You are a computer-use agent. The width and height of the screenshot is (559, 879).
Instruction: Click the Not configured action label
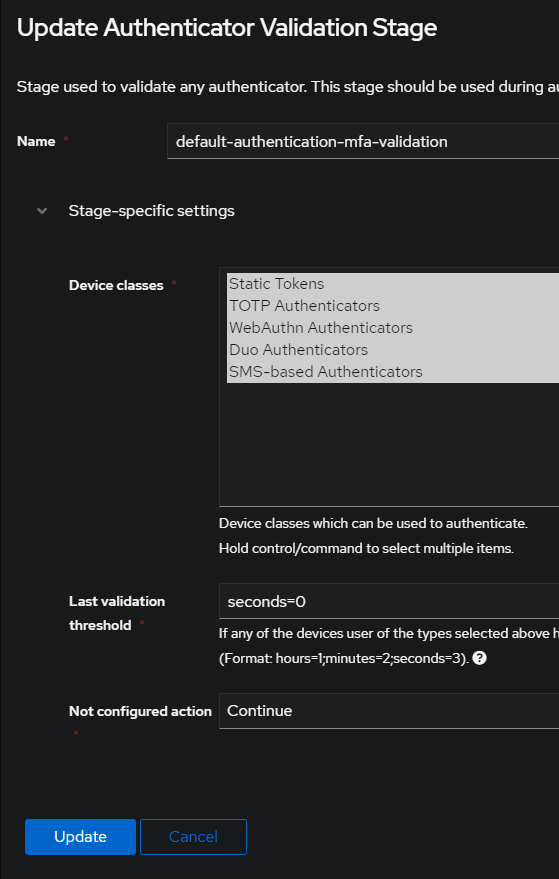point(140,711)
